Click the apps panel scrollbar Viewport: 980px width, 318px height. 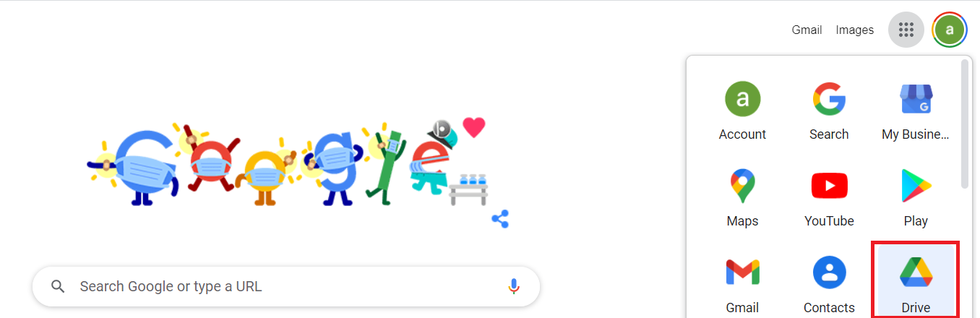pos(965,124)
